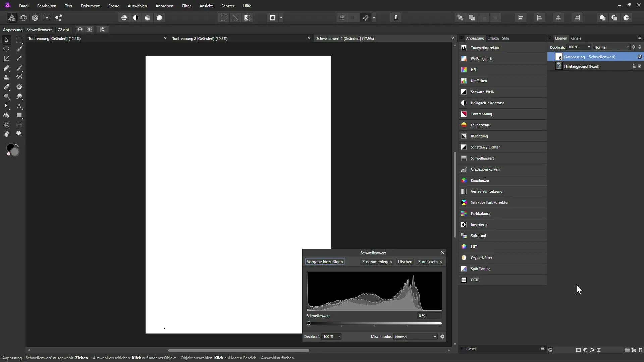Click the Schwellenwert slider handle

(309, 323)
